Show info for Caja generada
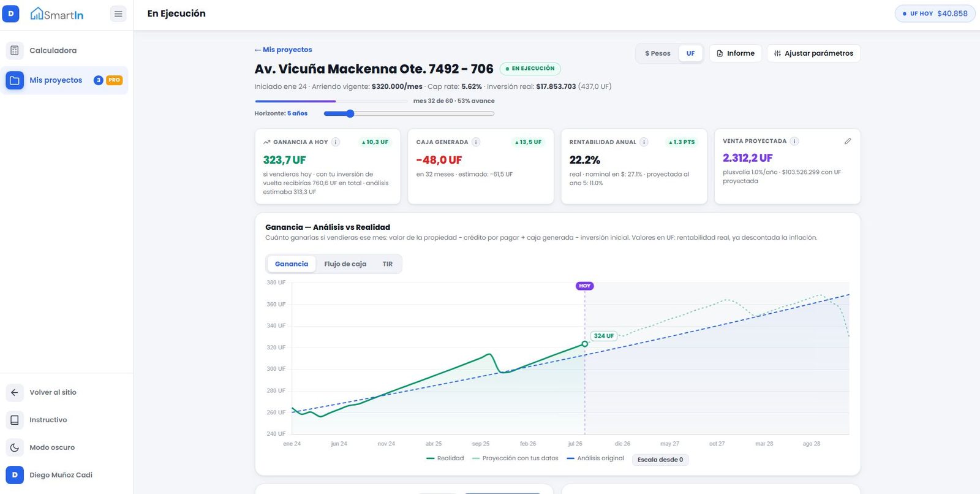 tap(476, 142)
